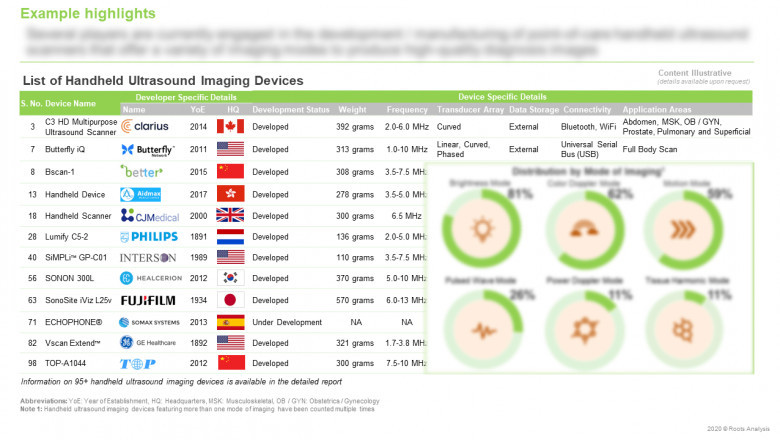
Task: Click the '6.5 MHz' frequency cell
Action: click(406, 216)
